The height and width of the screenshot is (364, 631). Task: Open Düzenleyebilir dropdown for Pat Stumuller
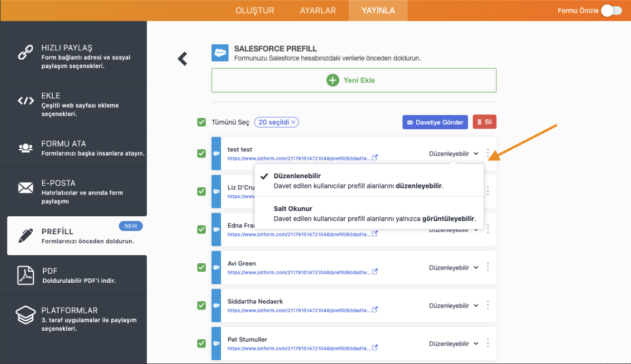pyautogui.click(x=454, y=343)
